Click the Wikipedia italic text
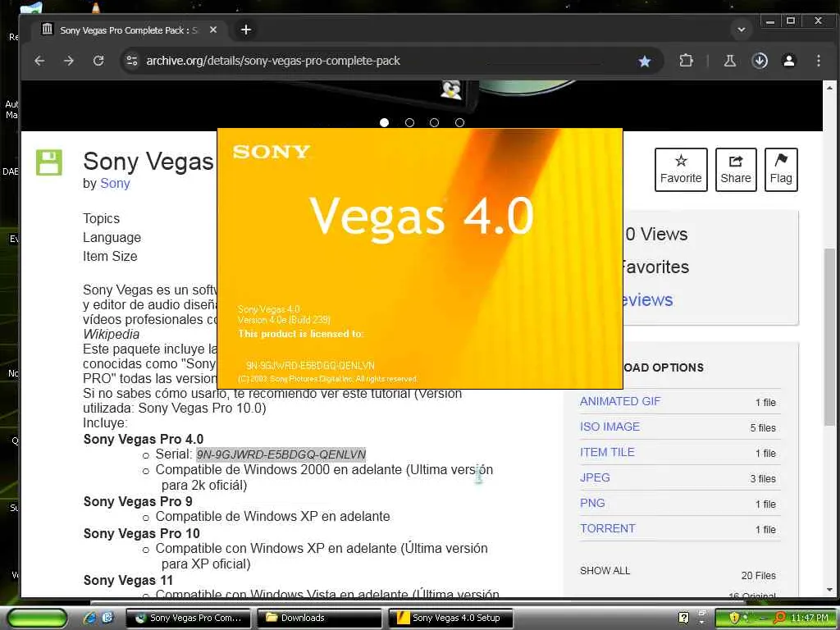This screenshot has height=630, width=840. point(111,335)
